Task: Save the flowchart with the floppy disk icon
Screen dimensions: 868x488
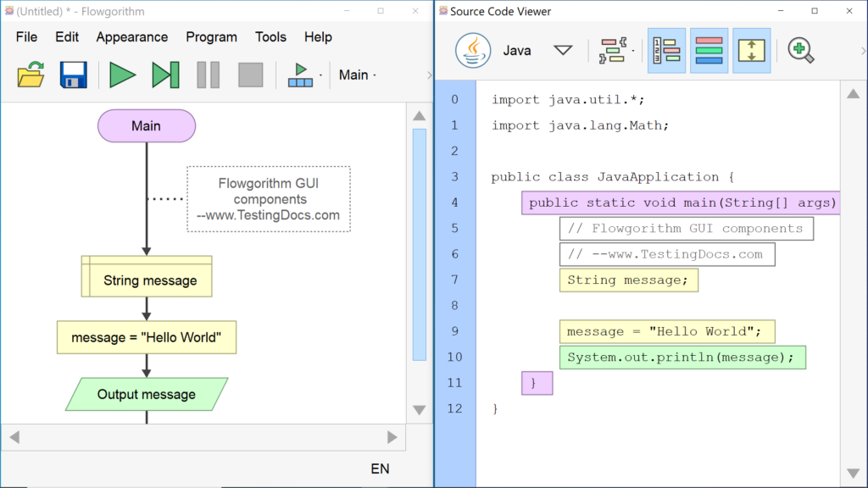Action: [74, 75]
